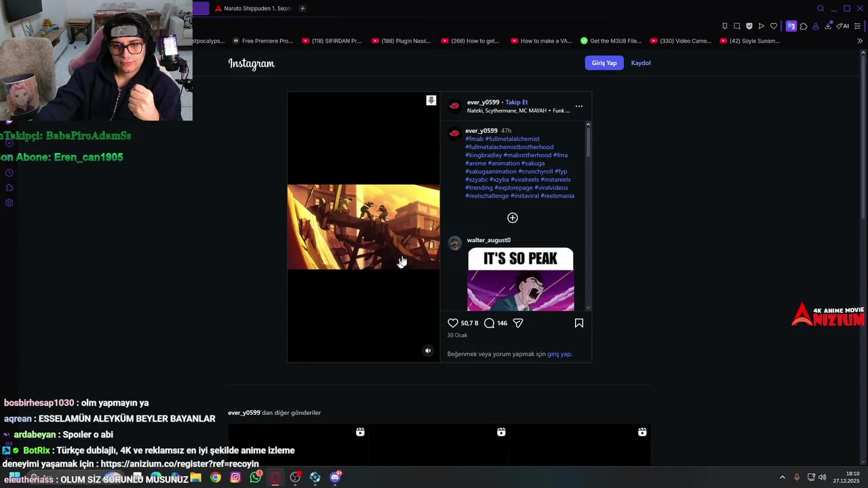
Task: Open sidebar settings gear icon
Action: 9,203
